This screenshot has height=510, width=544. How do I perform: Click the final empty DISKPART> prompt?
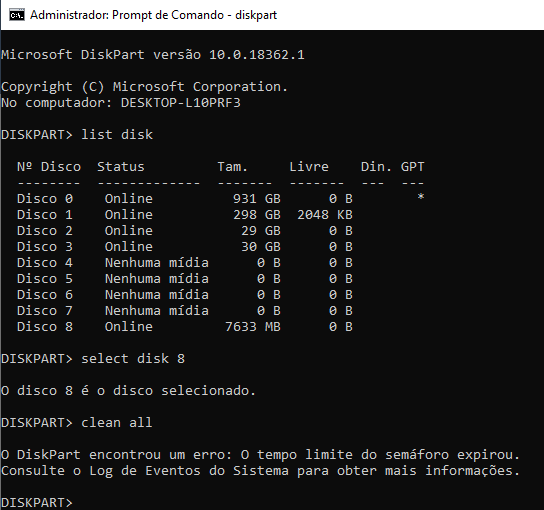(37, 503)
